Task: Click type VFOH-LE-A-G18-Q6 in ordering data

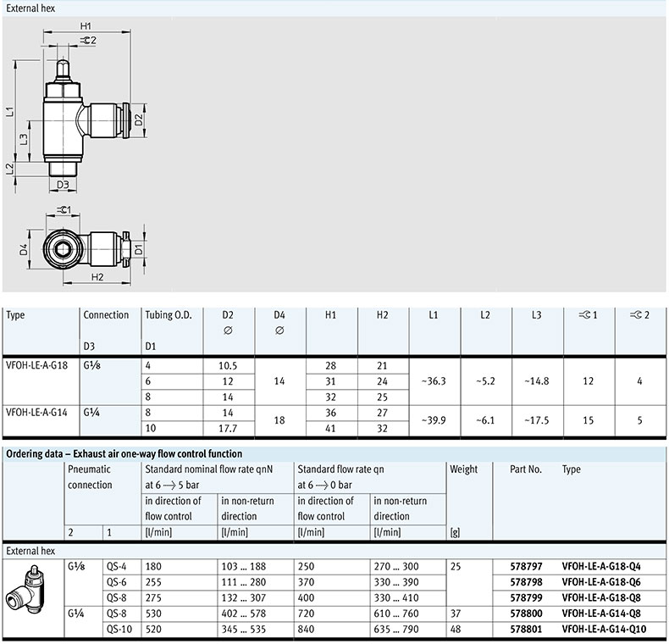Action: (601, 582)
